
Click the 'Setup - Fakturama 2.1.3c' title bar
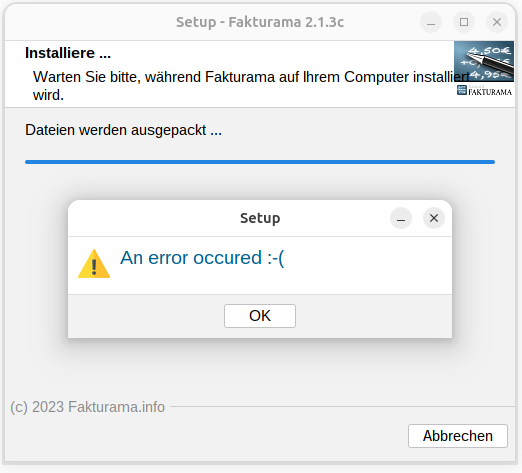click(260, 22)
